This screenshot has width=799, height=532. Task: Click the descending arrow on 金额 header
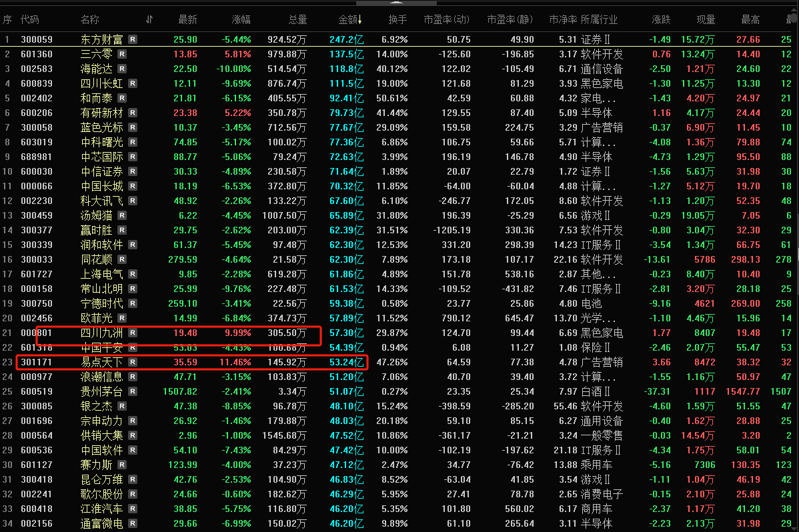coord(361,20)
